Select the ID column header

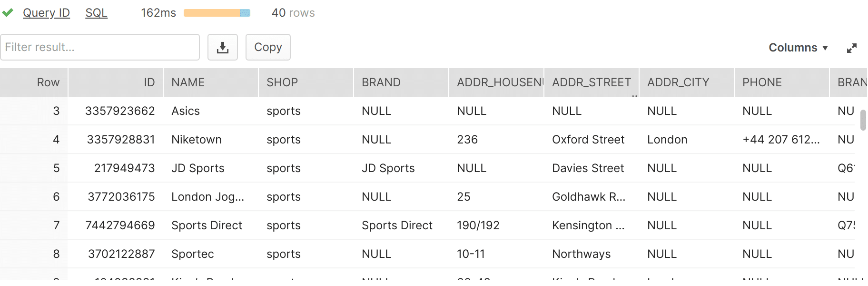116,82
